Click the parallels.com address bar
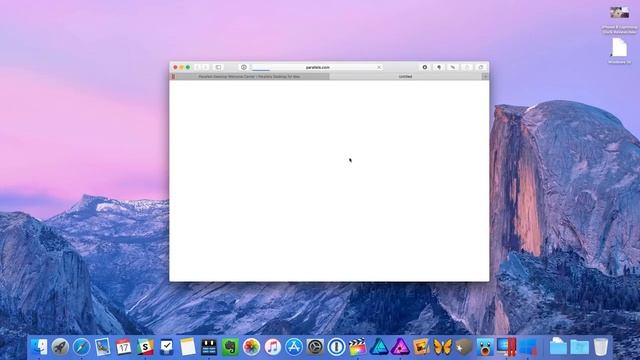This screenshot has height=360, width=640. 317,67
